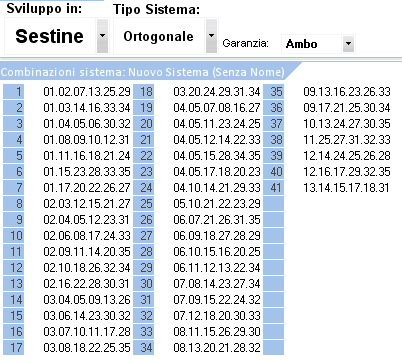Select combination 11.25.27.31.32.33
The height and width of the screenshot is (362, 402).
[x=347, y=140]
